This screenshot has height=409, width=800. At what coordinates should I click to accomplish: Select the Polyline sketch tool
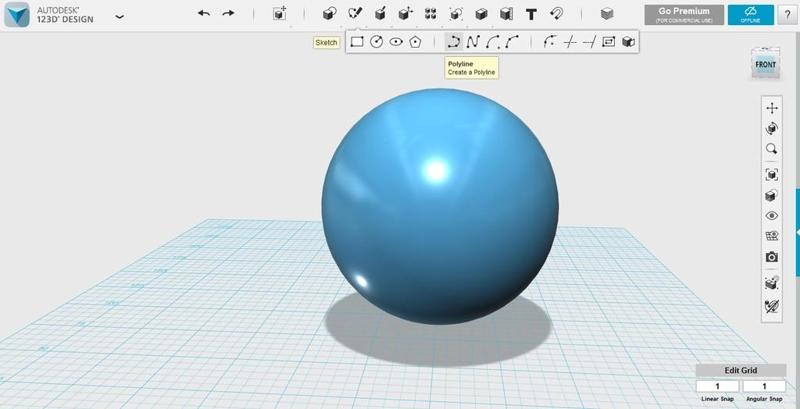(453, 42)
